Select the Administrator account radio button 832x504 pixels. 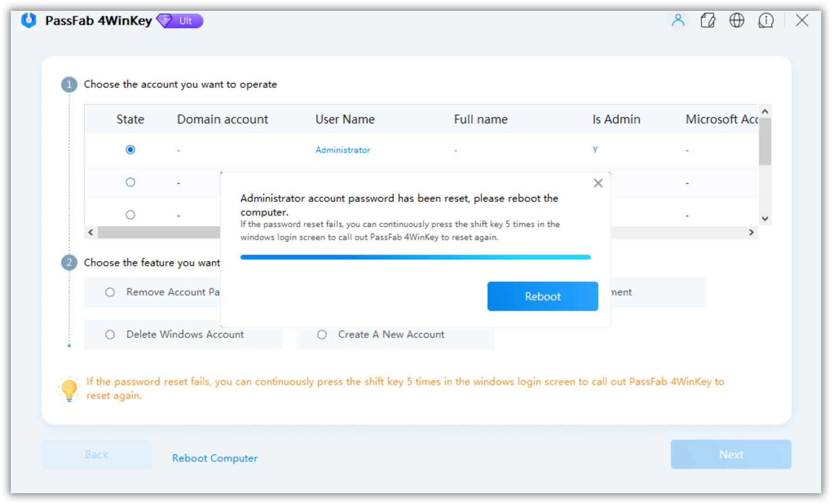pyautogui.click(x=130, y=149)
